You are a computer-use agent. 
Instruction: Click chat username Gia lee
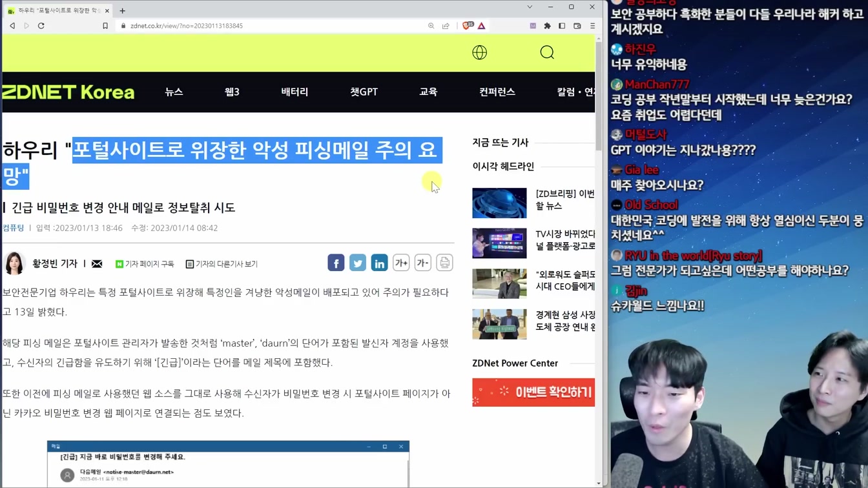[641, 170]
